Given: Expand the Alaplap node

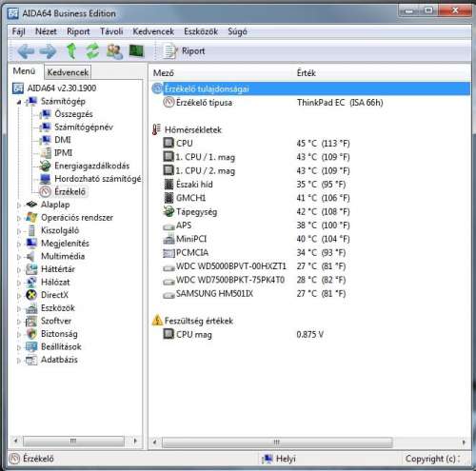Looking at the screenshot, I should click(19, 206).
